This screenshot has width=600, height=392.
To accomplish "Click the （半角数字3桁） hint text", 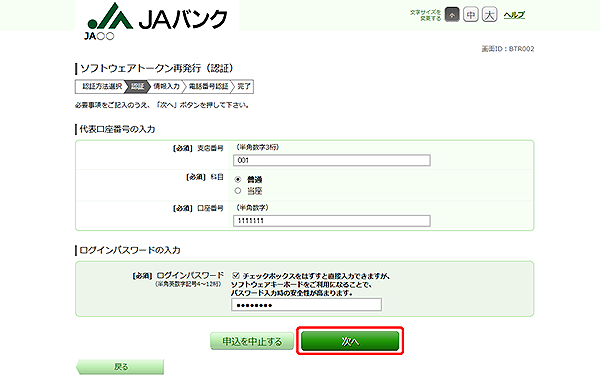I will tap(257, 147).
